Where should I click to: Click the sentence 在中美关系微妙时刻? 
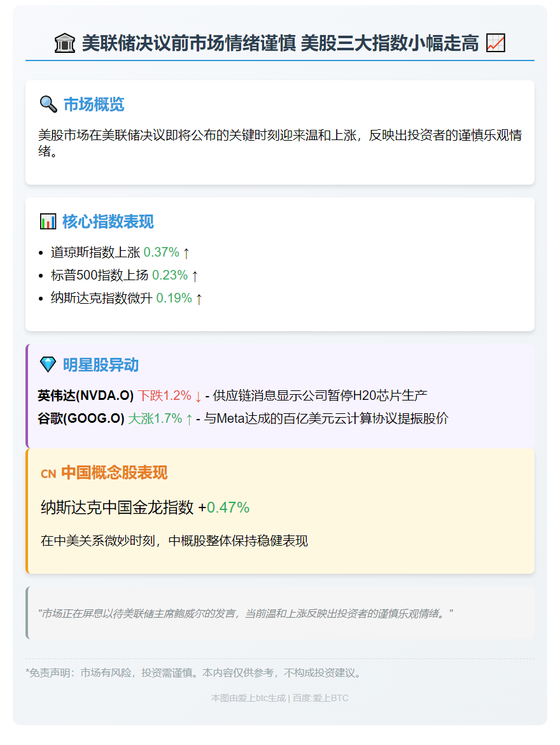(x=174, y=541)
